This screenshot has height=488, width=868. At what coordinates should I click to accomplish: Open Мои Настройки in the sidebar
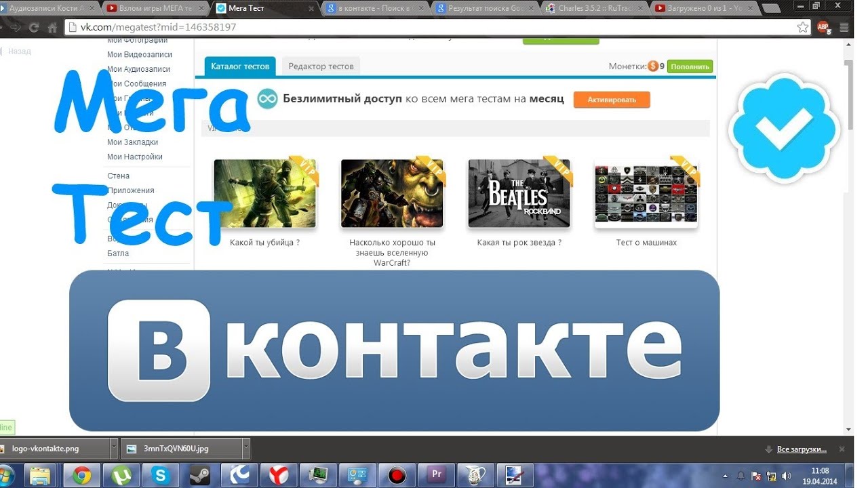(135, 157)
